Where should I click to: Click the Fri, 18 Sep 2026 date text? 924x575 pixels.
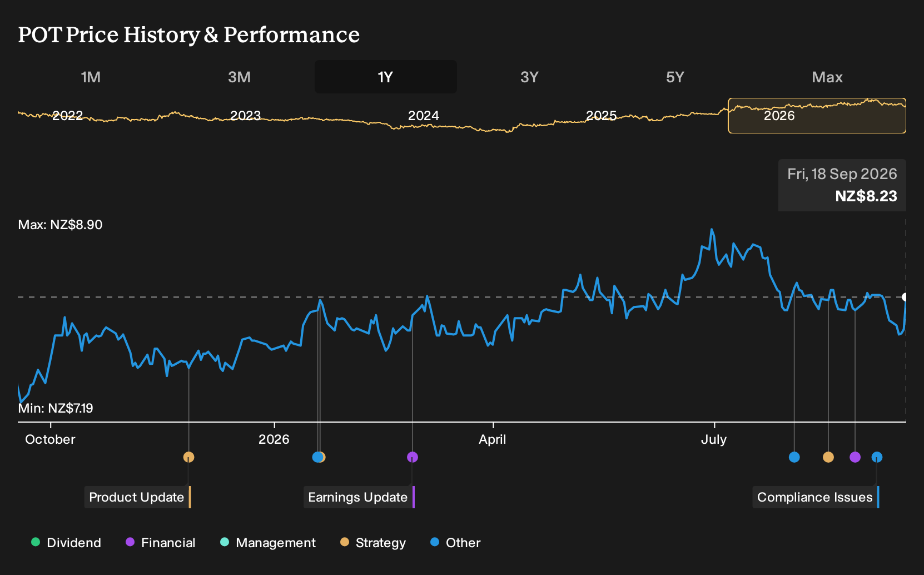click(842, 174)
